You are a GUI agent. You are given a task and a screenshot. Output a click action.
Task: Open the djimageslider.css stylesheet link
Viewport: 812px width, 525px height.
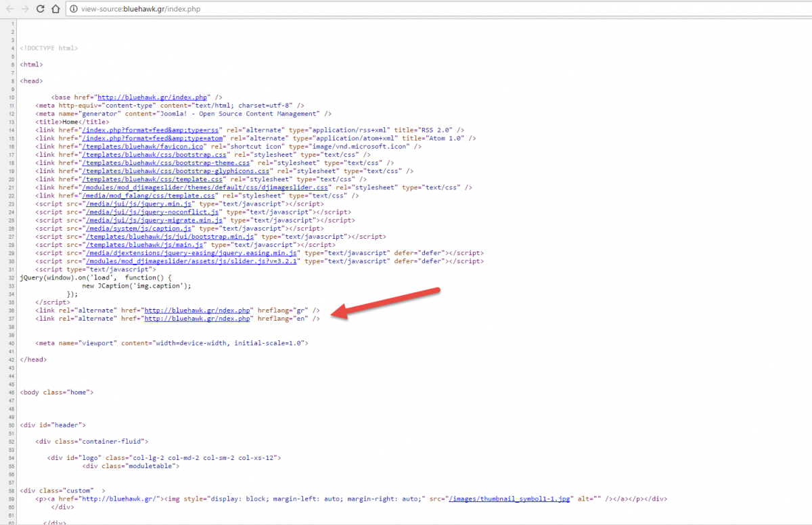tap(204, 187)
